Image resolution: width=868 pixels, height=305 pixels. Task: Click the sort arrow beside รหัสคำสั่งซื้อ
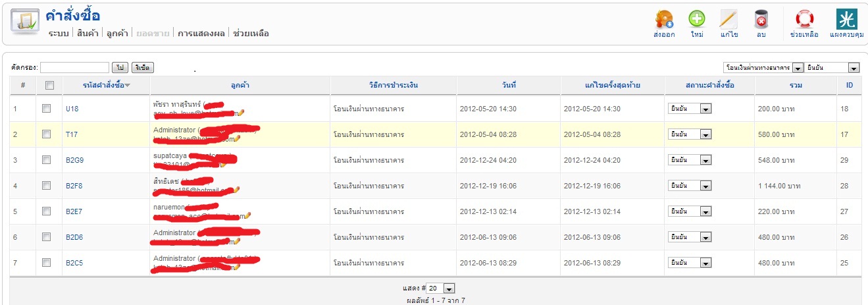127,85
